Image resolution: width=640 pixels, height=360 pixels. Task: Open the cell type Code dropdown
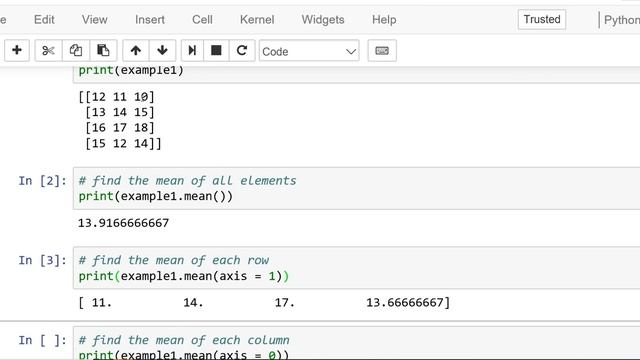click(309, 51)
